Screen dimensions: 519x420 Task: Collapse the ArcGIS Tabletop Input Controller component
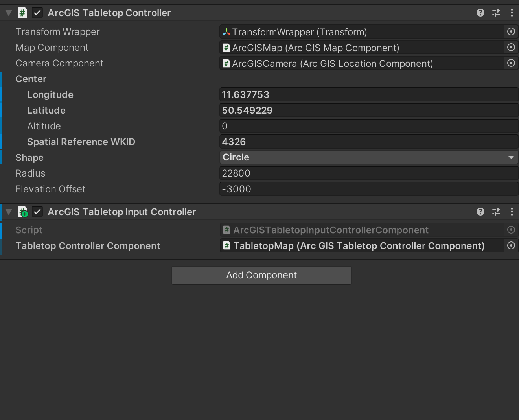9,212
